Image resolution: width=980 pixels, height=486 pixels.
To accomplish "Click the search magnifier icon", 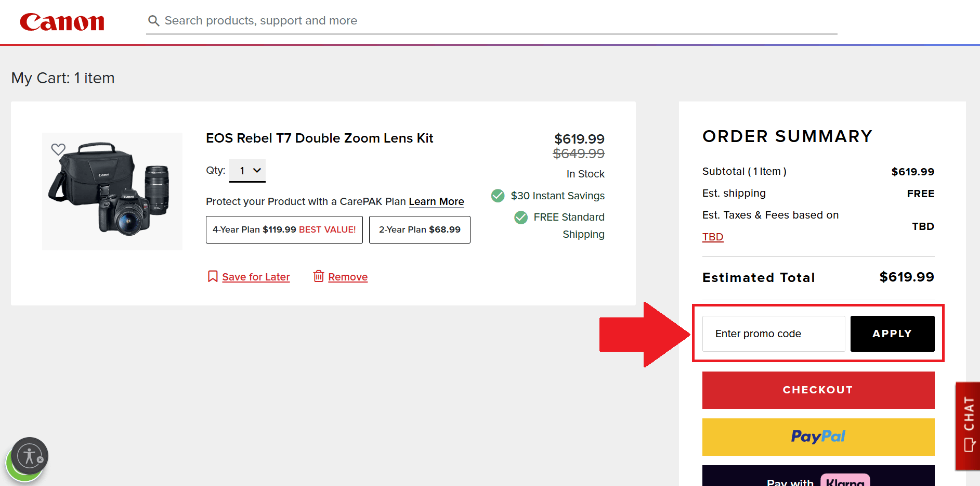I will (153, 21).
